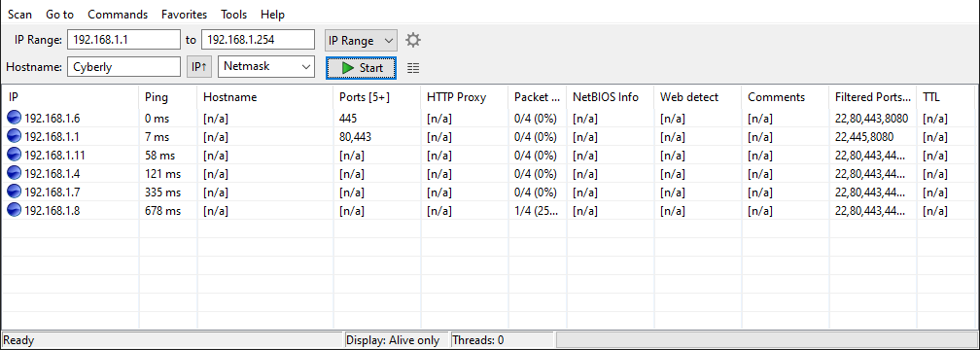Select the row text 192.168.1.6
The image size is (980, 350).
pos(52,119)
